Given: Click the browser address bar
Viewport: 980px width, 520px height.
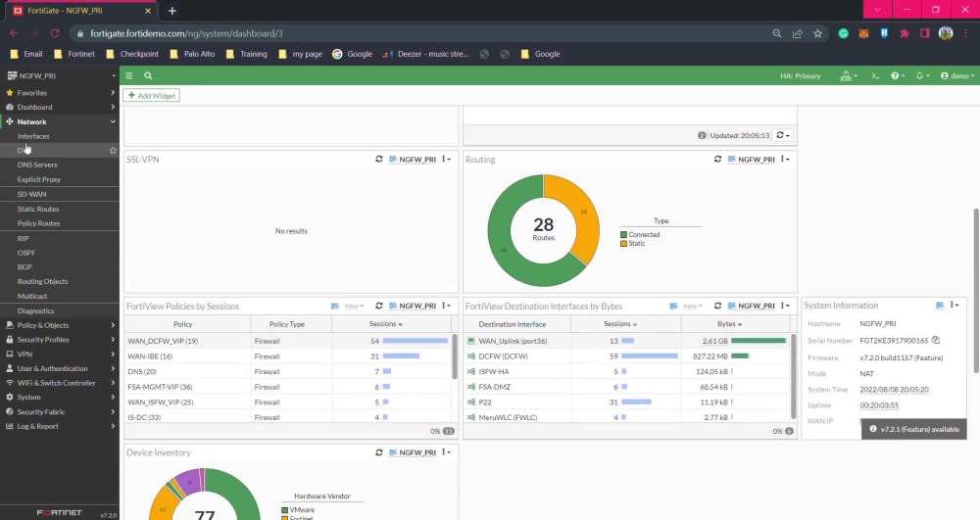Looking at the screenshot, I should pos(418,33).
